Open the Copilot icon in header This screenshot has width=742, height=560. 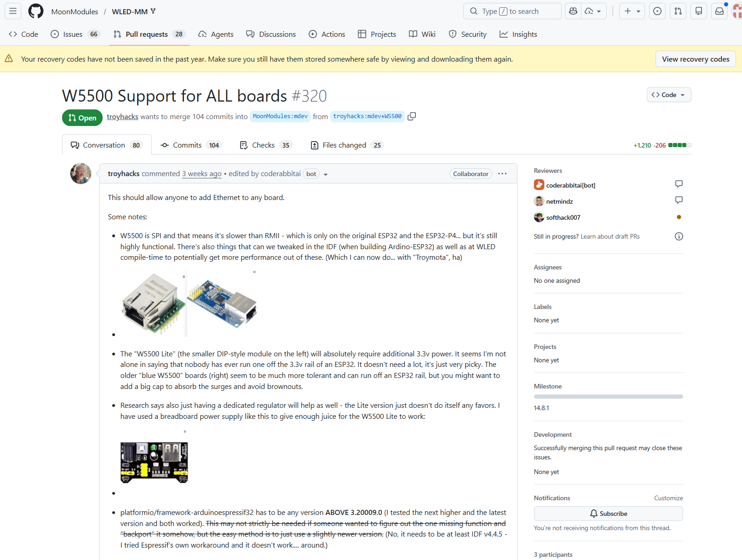coord(573,11)
